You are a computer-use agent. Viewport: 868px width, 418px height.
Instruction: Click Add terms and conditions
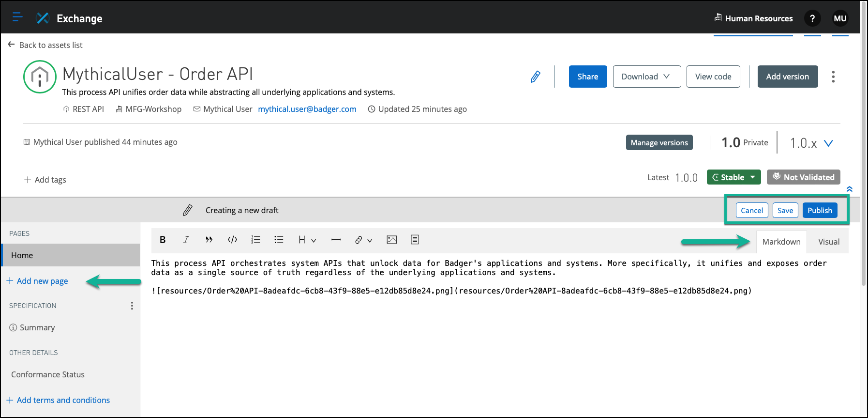pos(58,400)
